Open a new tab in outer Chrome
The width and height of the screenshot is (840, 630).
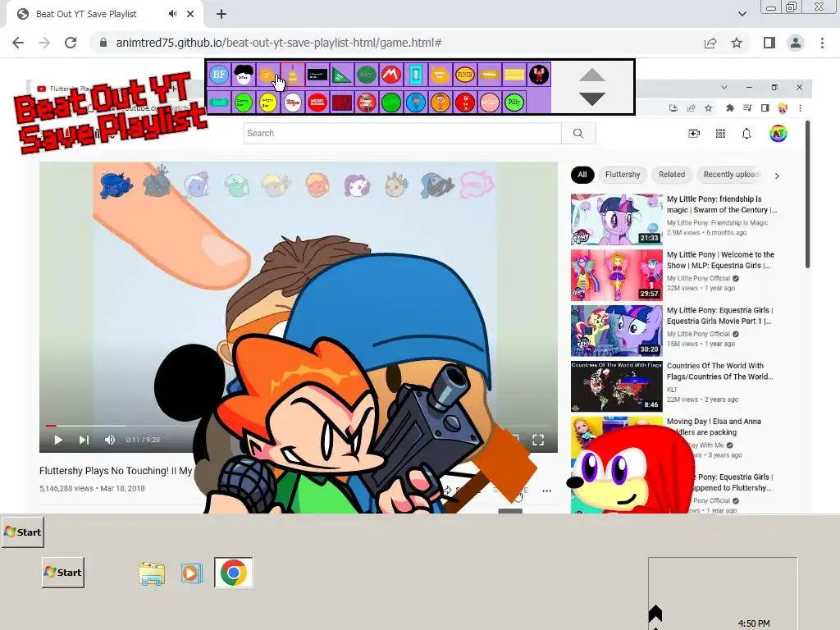click(221, 14)
